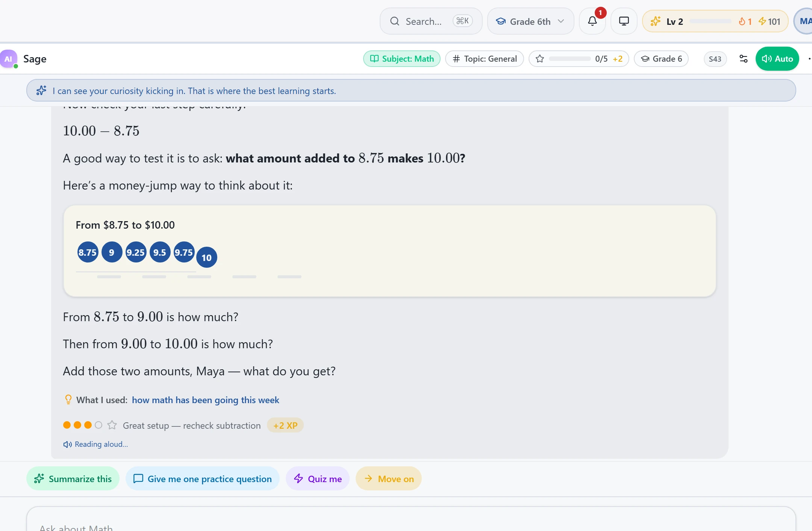Click the 10 number bubble
Screen dimensions: 812x531
pos(206,258)
